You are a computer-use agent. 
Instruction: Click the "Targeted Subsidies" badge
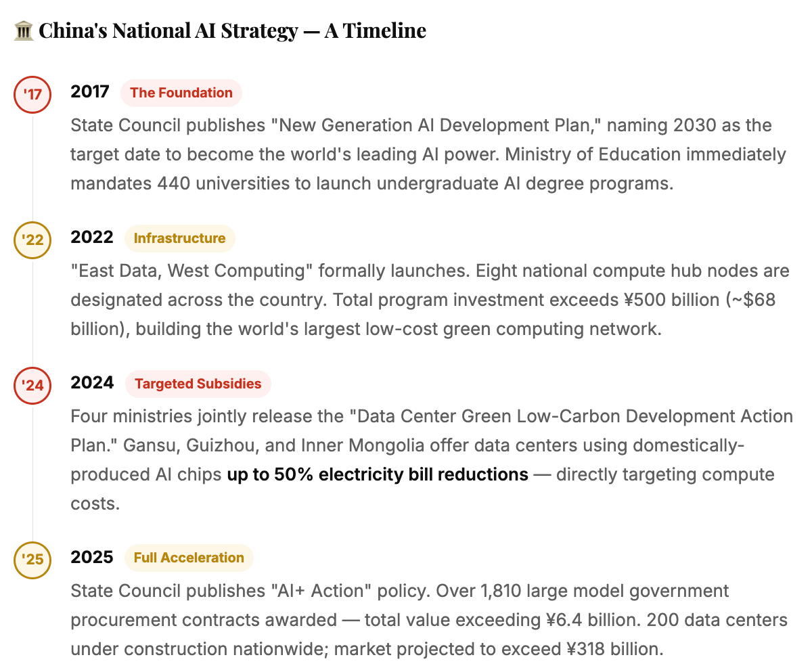point(198,384)
